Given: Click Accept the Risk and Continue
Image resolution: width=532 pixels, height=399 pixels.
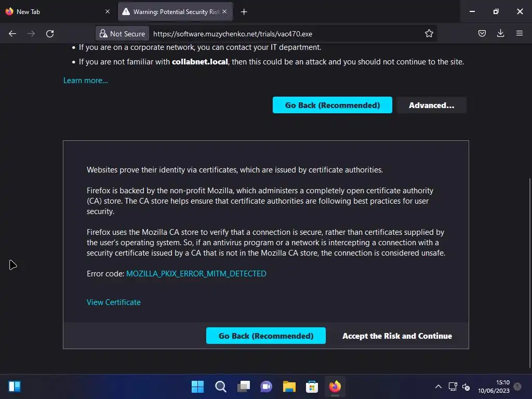Looking at the screenshot, I should pos(397,336).
